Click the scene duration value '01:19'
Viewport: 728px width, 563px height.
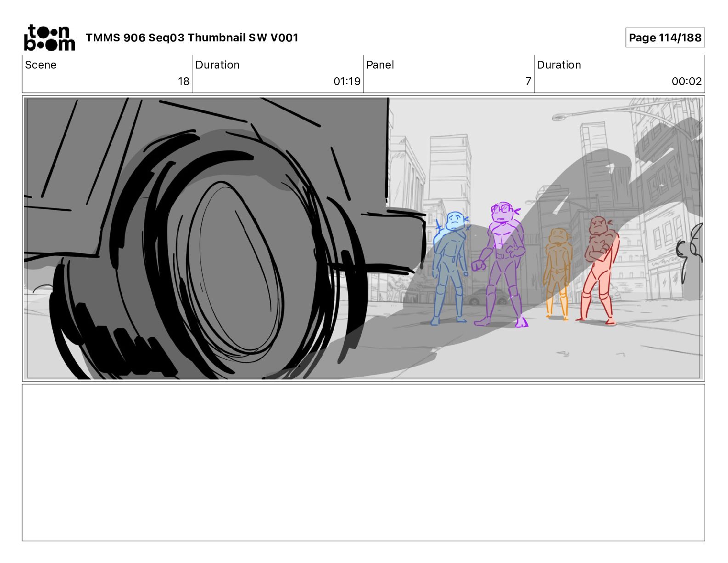[x=347, y=81]
